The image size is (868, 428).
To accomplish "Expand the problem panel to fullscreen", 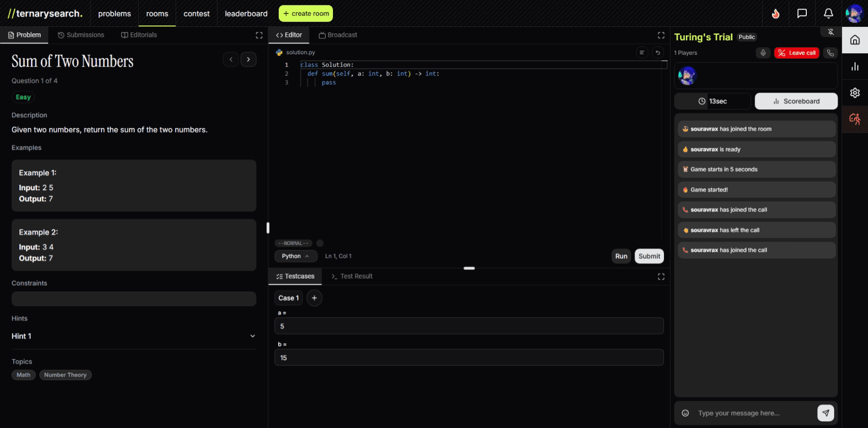I will tap(259, 35).
